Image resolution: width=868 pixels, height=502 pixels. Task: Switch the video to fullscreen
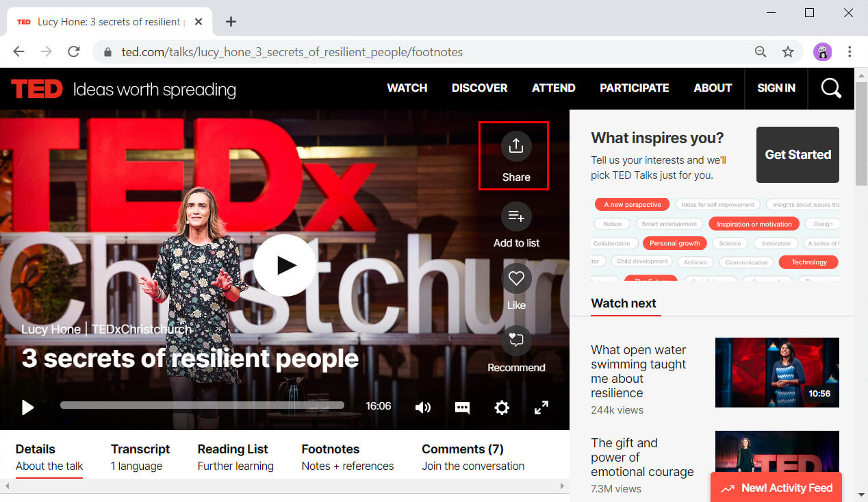(x=541, y=407)
